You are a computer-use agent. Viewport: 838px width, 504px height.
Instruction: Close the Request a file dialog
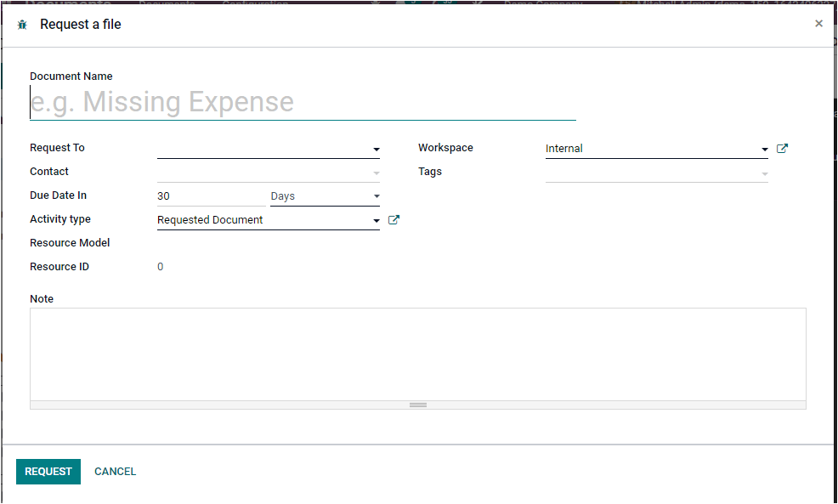coord(818,24)
